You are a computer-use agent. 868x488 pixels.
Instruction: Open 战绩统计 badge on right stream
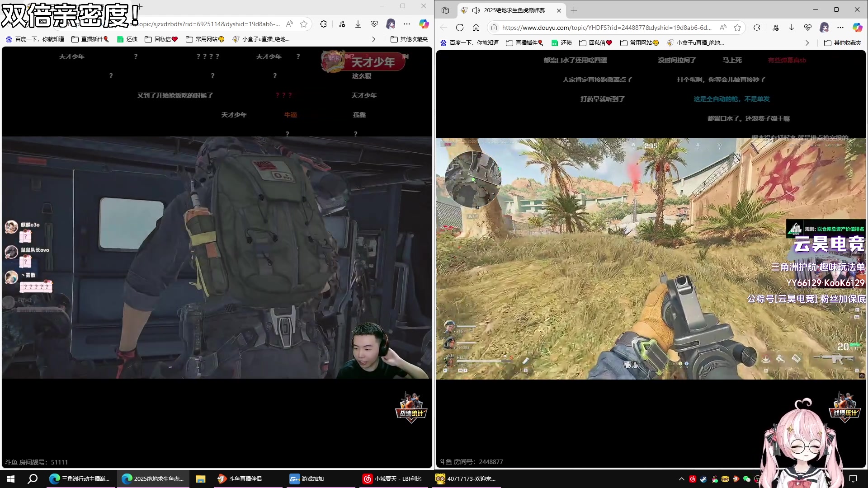pos(844,408)
